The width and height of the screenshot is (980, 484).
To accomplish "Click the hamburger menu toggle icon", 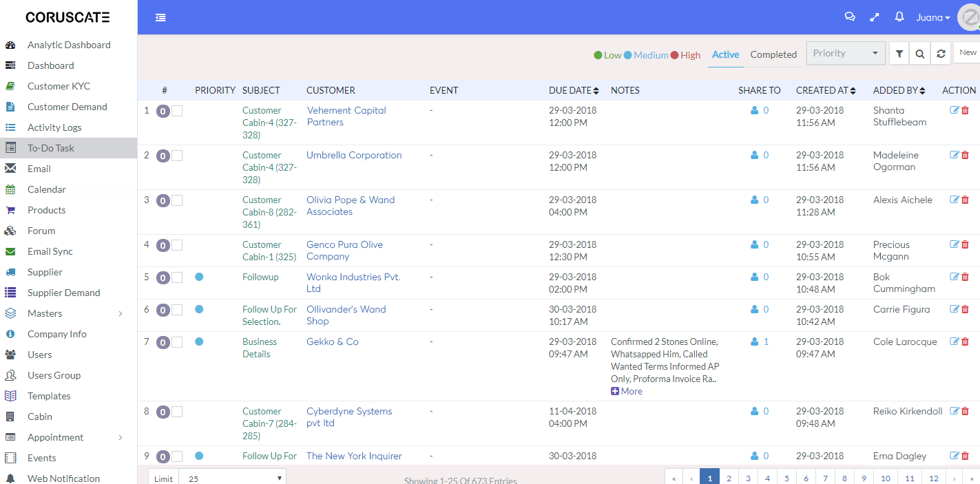I will [x=160, y=17].
